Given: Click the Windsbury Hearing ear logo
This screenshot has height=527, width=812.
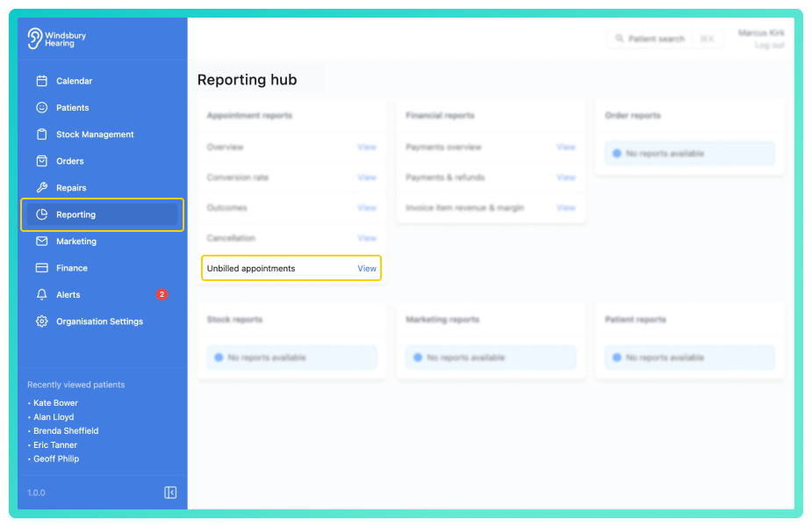Looking at the screenshot, I should coord(34,39).
